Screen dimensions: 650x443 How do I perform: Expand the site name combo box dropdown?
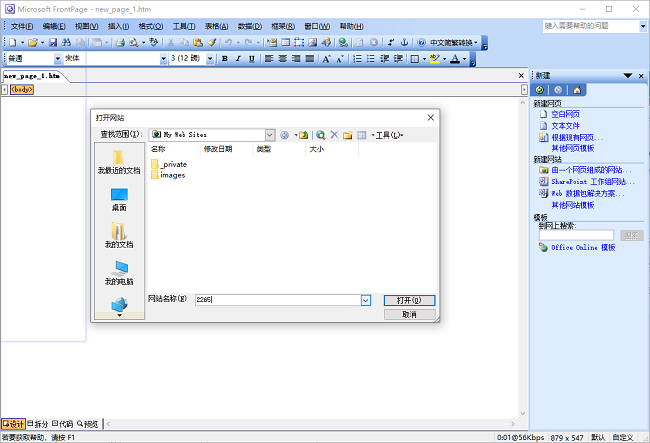point(365,299)
